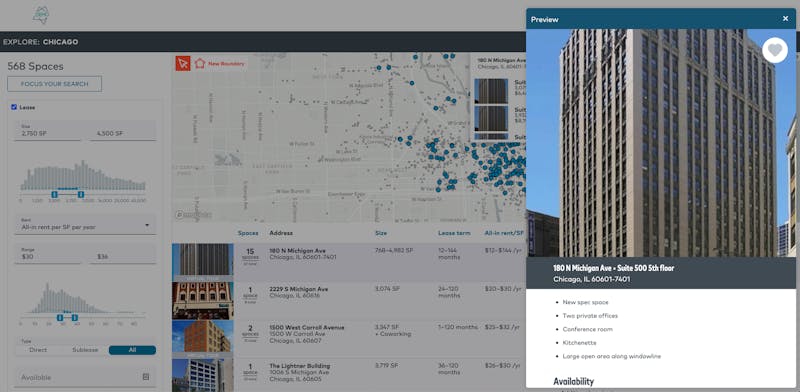
Task: Select the All lease type option
Action: pyautogui.click(x=132, y=350)
